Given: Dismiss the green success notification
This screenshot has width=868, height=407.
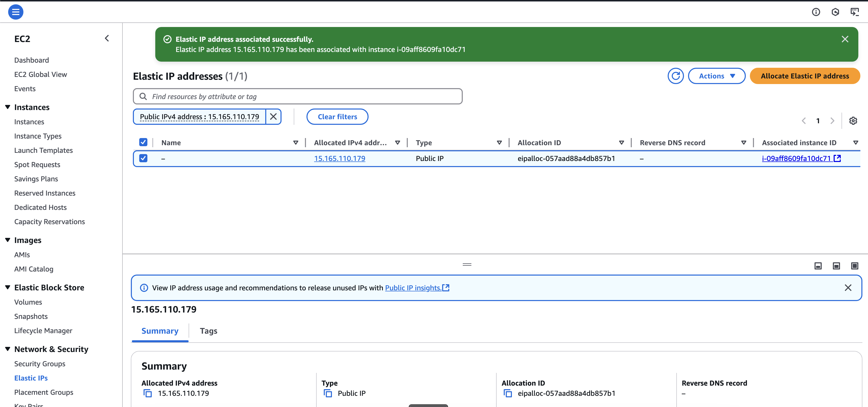Looking at the screenshot, I should pos(845,39).
